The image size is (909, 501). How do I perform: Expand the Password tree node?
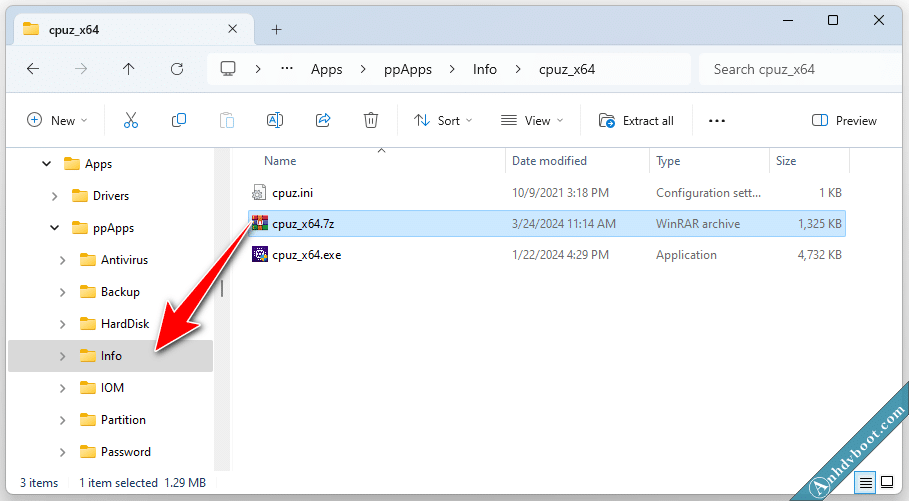[63, 452]
